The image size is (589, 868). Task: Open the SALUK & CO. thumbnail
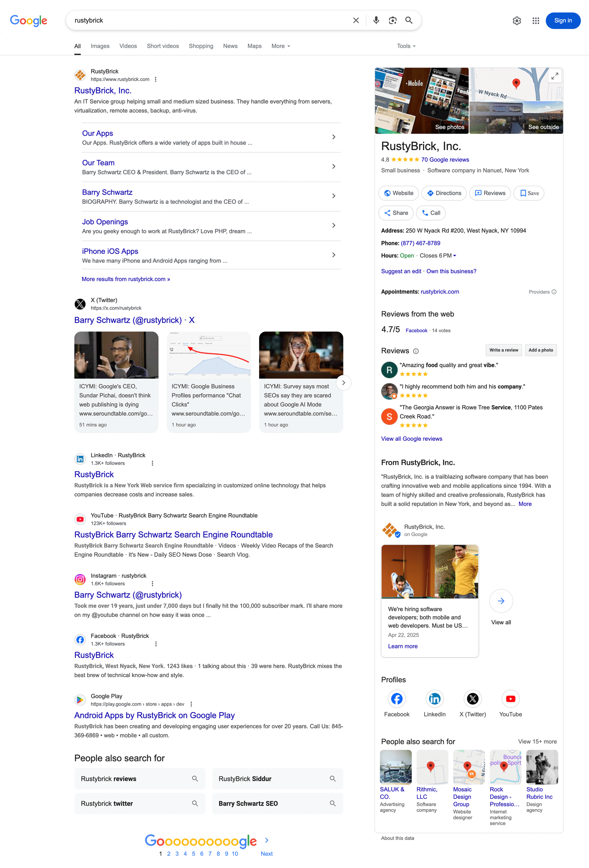click(x=396, y=767)
